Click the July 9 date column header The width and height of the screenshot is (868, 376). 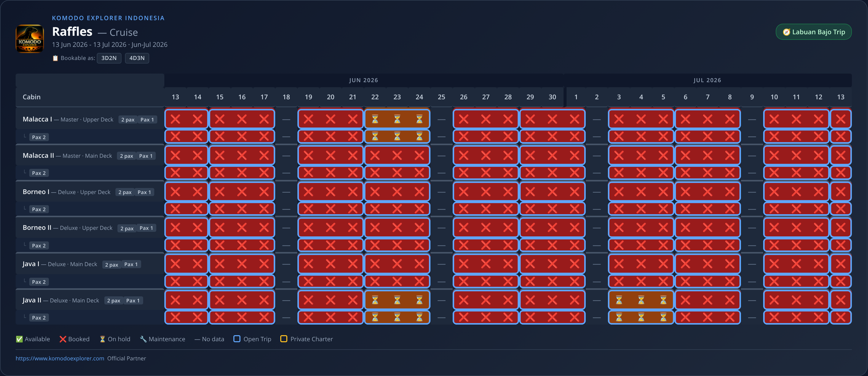(752, 97)
